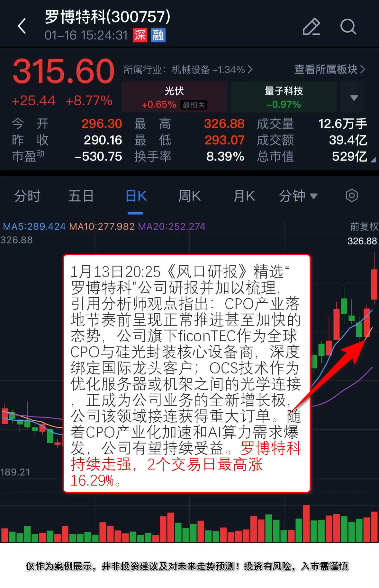The height and width of the screenshot is (588, 379).
Task: Tap the 光伏 concept tag
Action: pos(174,97)
